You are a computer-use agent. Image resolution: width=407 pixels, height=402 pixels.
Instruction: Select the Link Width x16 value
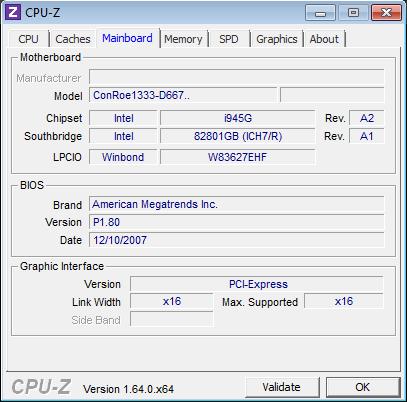[171, 302]
